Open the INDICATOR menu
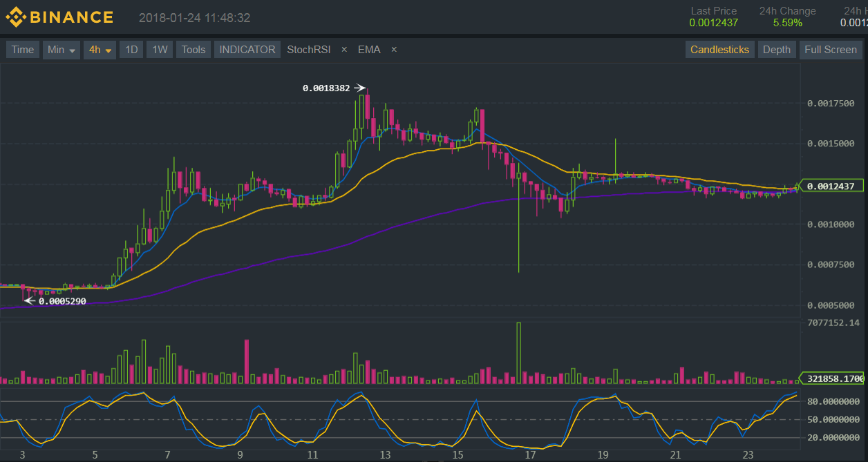 point(247,50)
